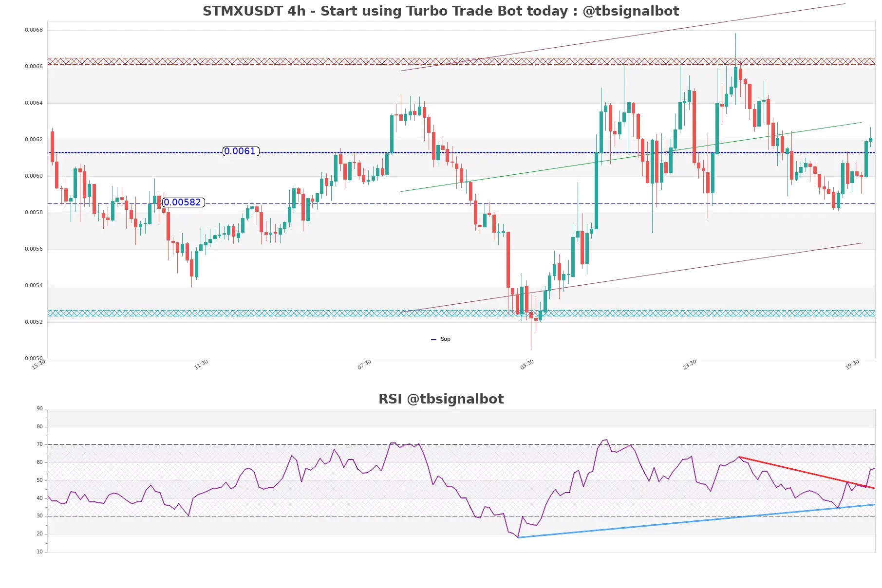Click the RSI 50 axis label
Screen dimensions: 882x588
39,480
